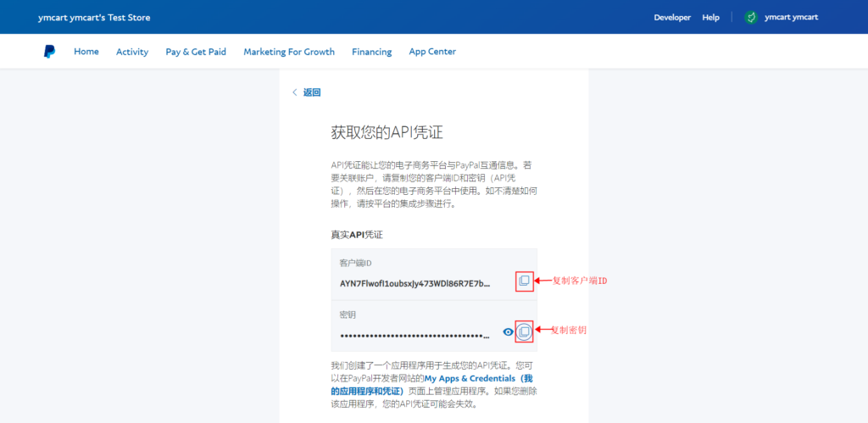Image resolution: width=868 pixels, height=423 pixels.
Task: Open the Pay & Get Paid menu
Action: click(x=196, y=52)
